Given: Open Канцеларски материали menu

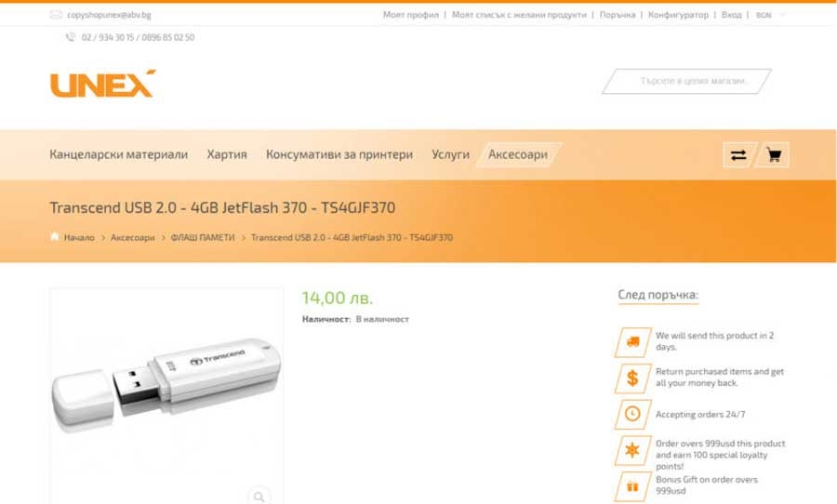Looking at the screenshot, I should pyautogui.click(x=118, y=155).
